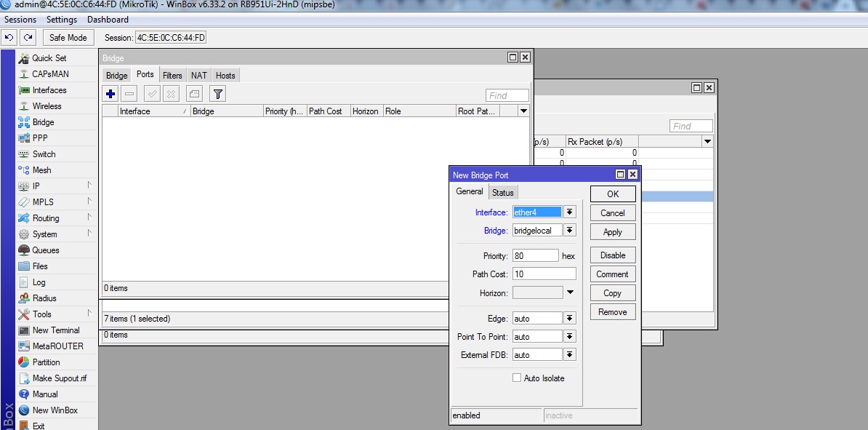
Task: Open the Queues sidebar item
Action: click(46, 250)
